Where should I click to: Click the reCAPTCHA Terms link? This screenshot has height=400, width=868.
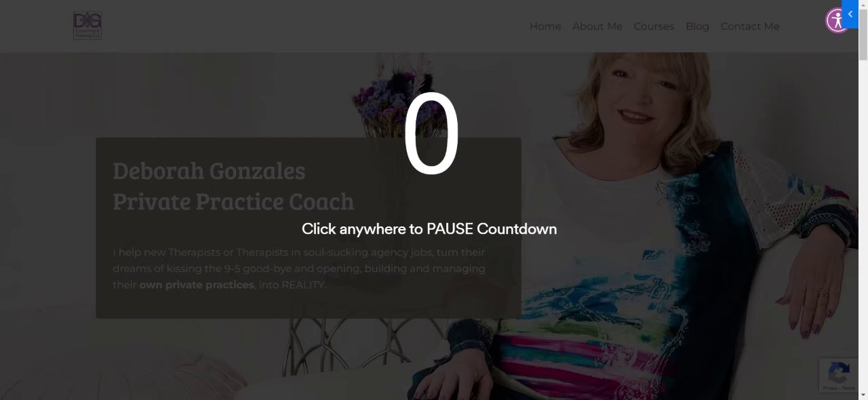[848, 388]
